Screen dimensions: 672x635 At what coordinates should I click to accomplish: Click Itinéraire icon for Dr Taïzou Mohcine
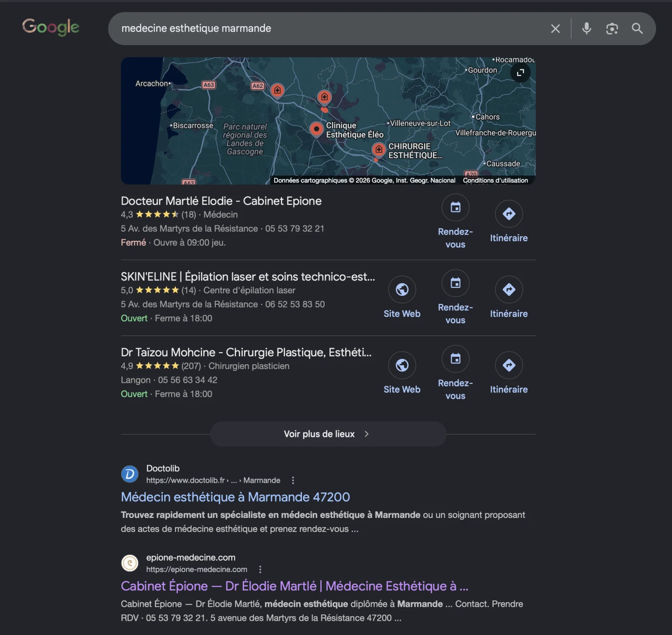pos(509,365)
